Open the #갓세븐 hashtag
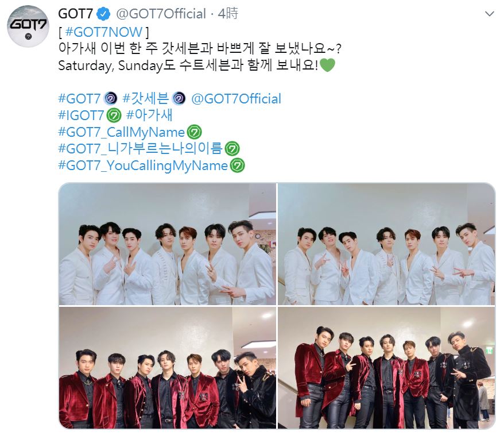 (146, 99)
